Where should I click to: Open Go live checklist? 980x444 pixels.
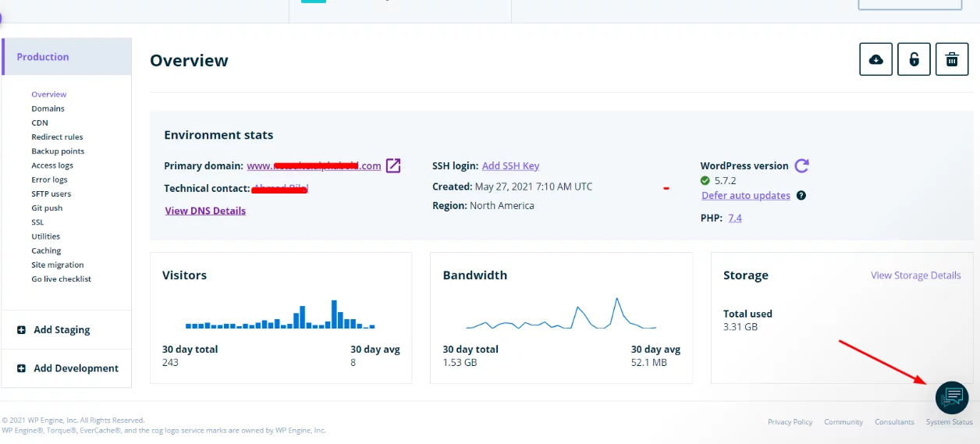(61, 279)
